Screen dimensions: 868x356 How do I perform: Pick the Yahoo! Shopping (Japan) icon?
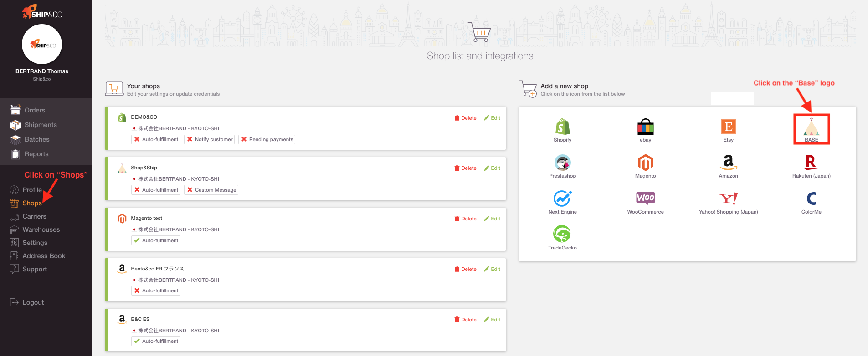coord(728,198)
